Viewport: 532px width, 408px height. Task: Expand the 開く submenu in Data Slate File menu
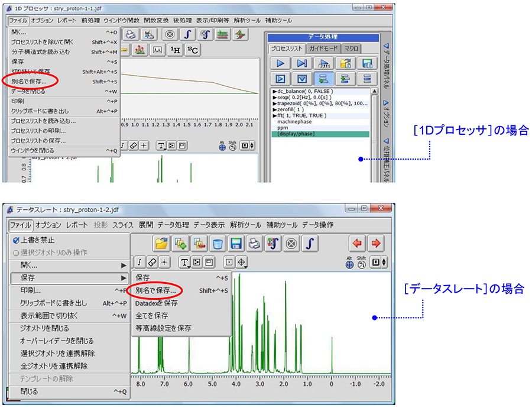pyautogui.click(x=69, y=265)
